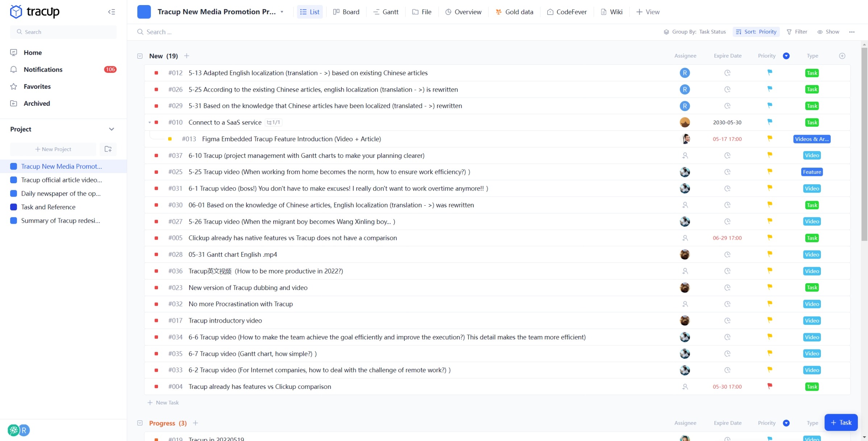This screenshot has width=868, height=441.
Task: Open the more options ellipsis menu
Action: pos(852,32)
